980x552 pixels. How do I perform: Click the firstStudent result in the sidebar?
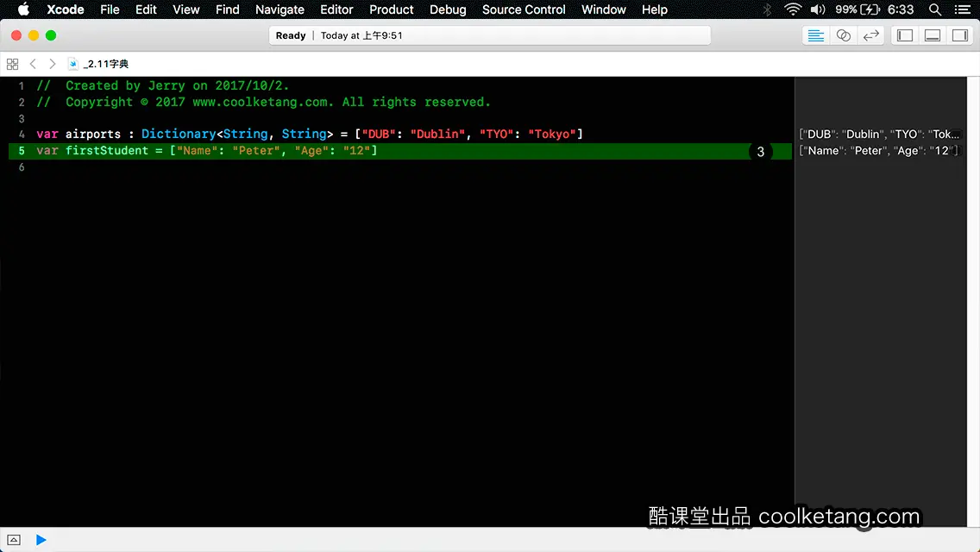click(x=878, y=151)
